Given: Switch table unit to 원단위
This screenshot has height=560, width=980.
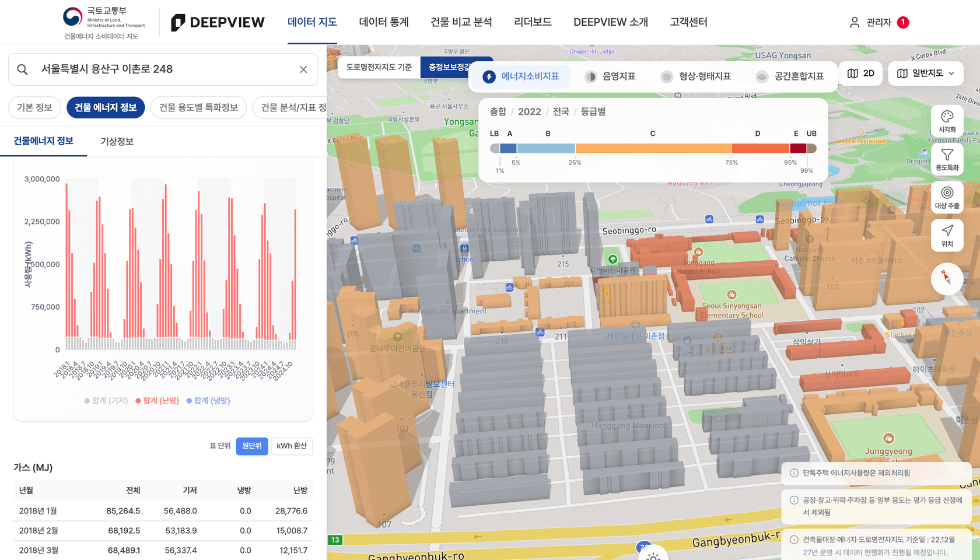Looking at the screenshot, I should pos(252,446).
